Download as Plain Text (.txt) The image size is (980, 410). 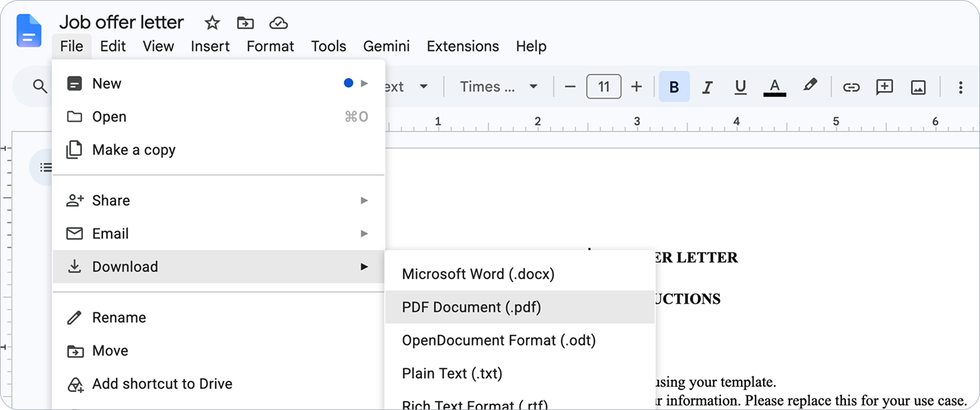pos(519,373)
